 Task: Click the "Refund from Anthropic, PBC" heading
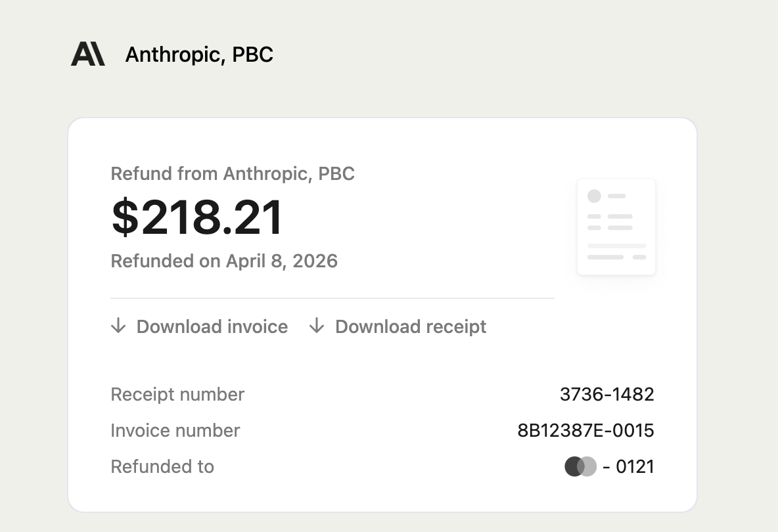point(233,173)
